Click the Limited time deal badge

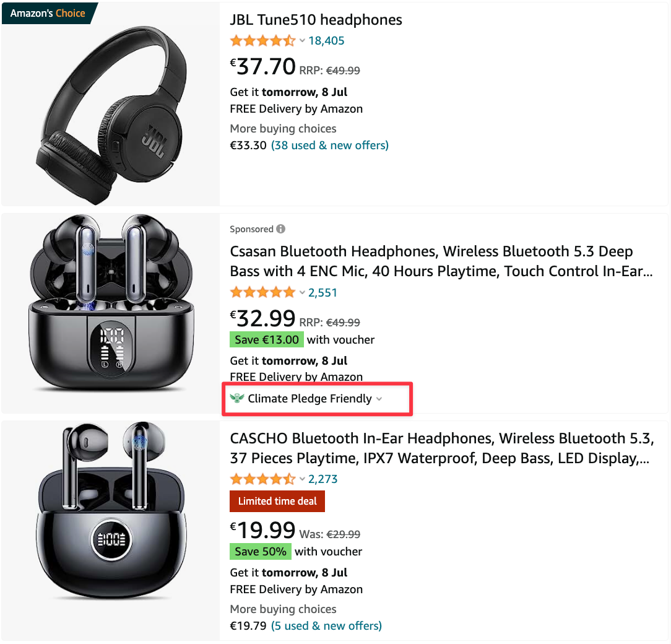point(277,501)
